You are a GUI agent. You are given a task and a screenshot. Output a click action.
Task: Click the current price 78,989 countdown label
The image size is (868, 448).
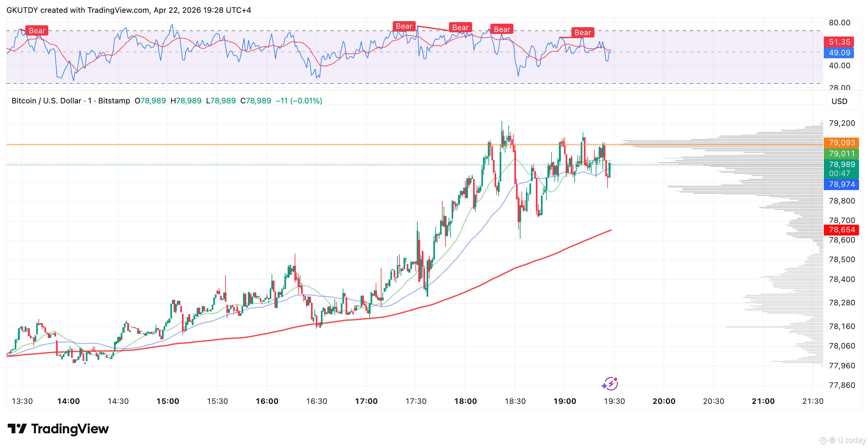(841, 169)
